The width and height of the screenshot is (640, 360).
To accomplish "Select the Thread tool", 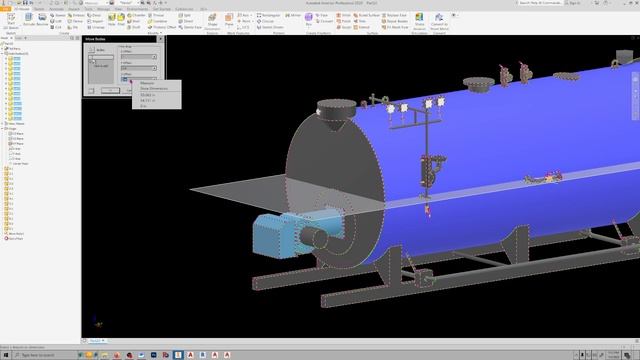I will [156, 16].
